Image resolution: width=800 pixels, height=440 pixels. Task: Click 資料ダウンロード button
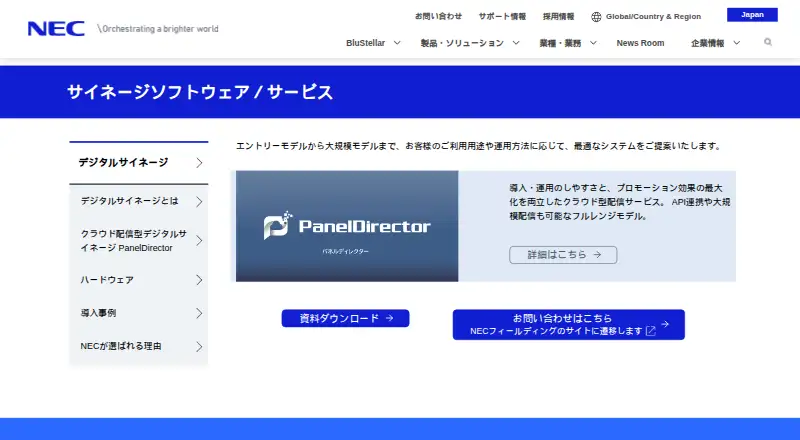(x=345, y=318)
